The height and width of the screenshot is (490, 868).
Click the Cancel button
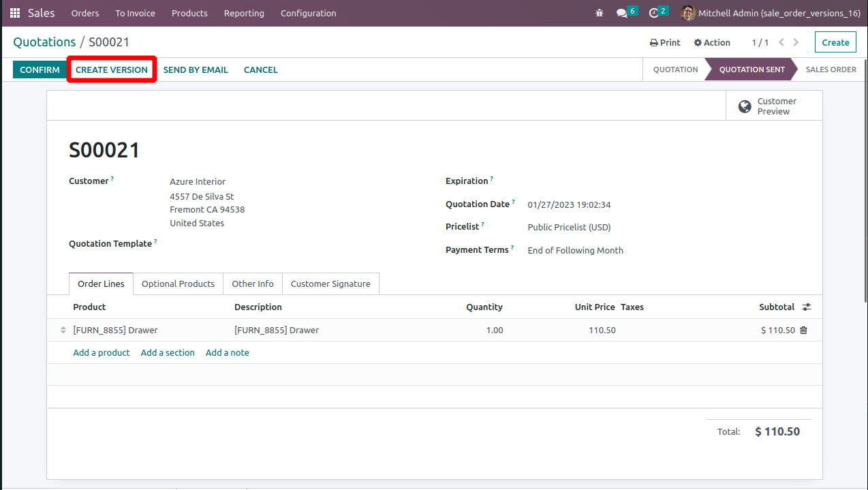261,70
